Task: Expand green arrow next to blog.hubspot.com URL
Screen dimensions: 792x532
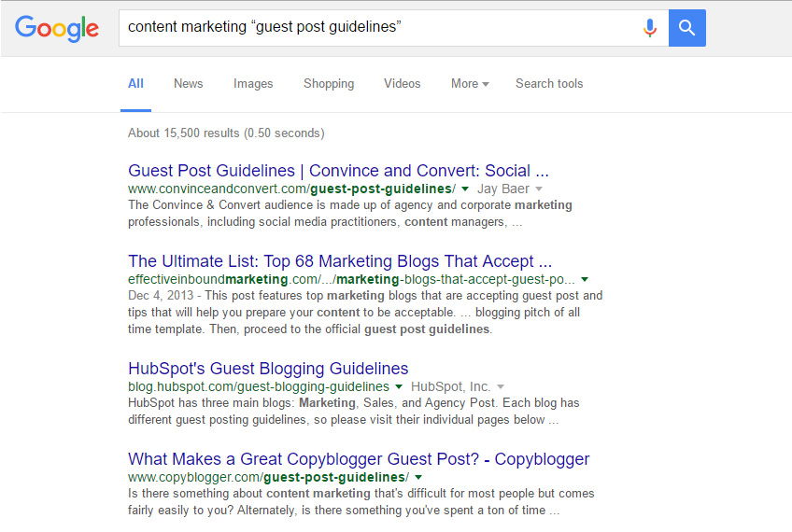Action: [399, 386]
